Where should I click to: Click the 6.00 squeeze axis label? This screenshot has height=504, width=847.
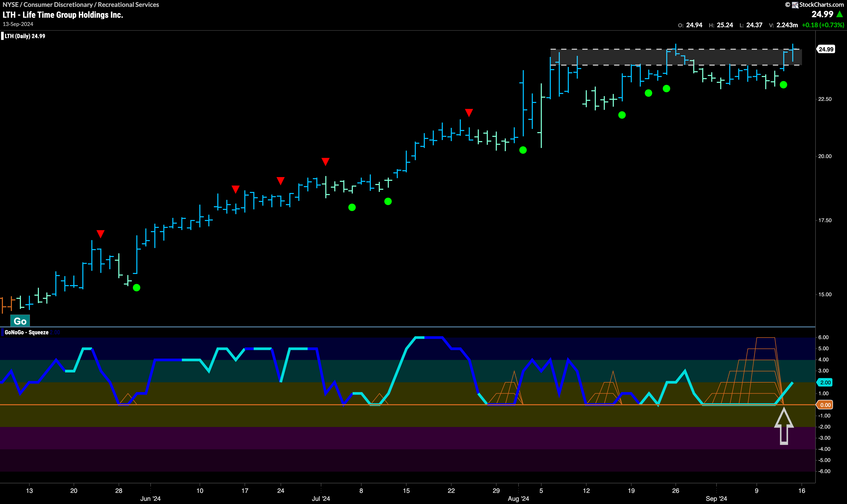point(823,337)
